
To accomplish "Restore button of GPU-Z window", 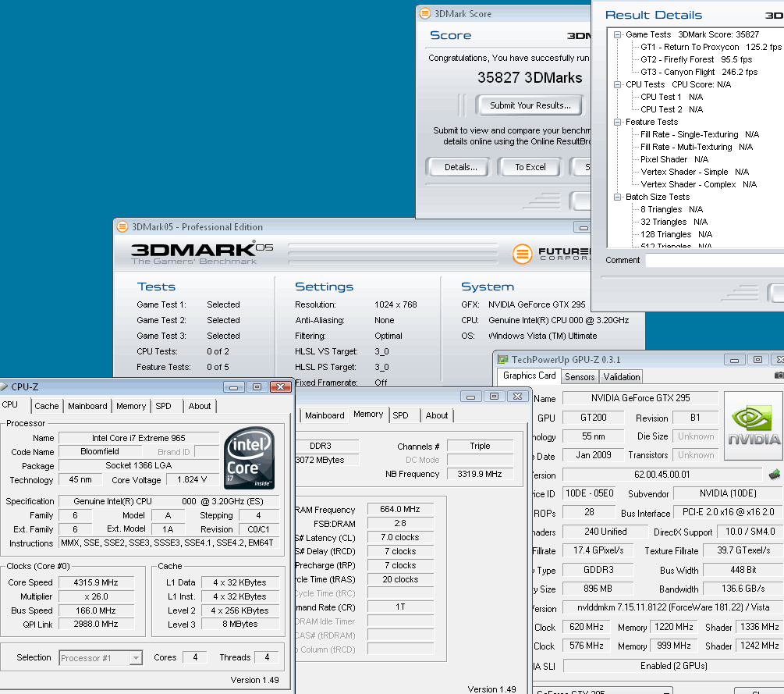I will click(758, 360).
